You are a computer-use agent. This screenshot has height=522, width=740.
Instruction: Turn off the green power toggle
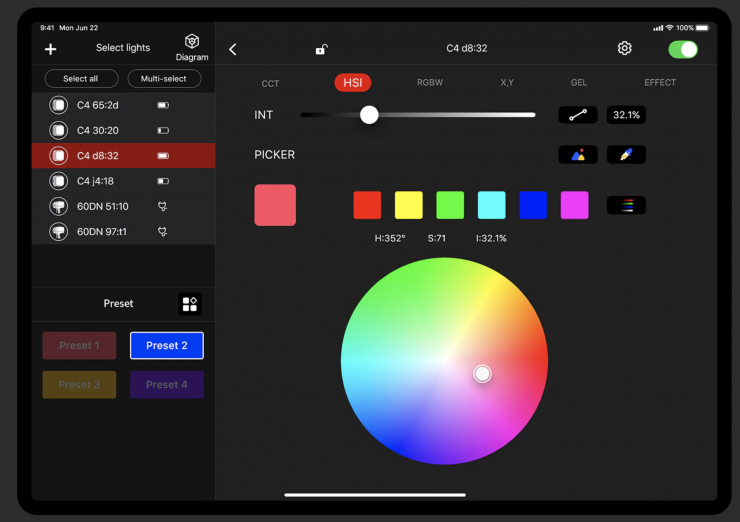click(x=683, y=49)
